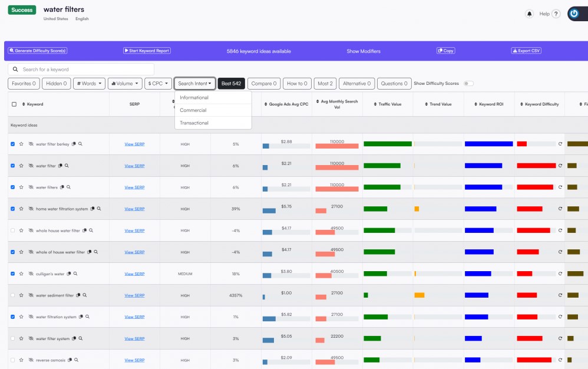Screen dimensions: 588x369
Task: Copy the 'home water filtration system' keyword
Action: coord(93,209)
